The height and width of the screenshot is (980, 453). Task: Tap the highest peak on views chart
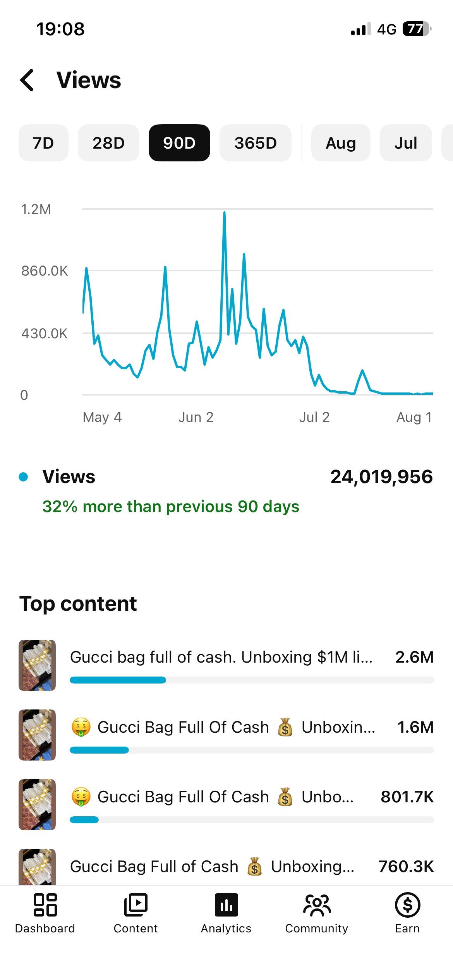(224, 212)
